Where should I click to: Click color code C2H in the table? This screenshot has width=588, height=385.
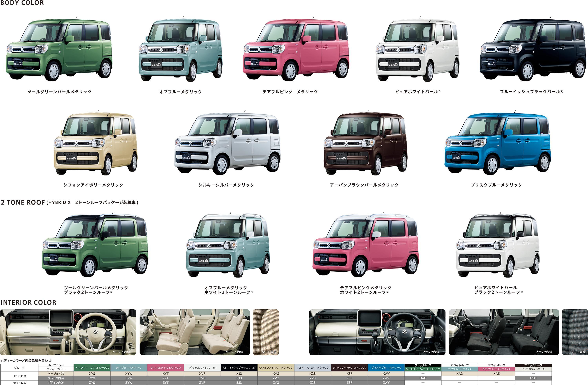pos(533,378)
